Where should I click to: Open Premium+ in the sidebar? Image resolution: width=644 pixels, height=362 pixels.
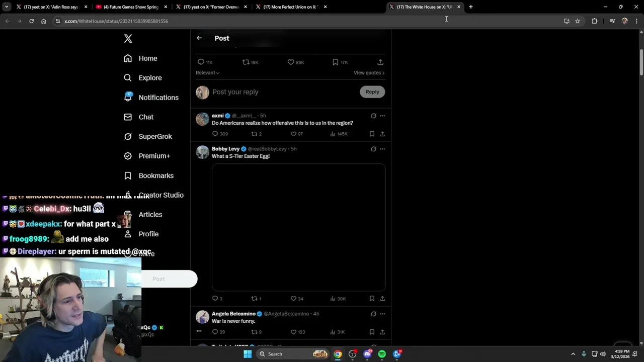pyautogui.click(x=147, y=156)
